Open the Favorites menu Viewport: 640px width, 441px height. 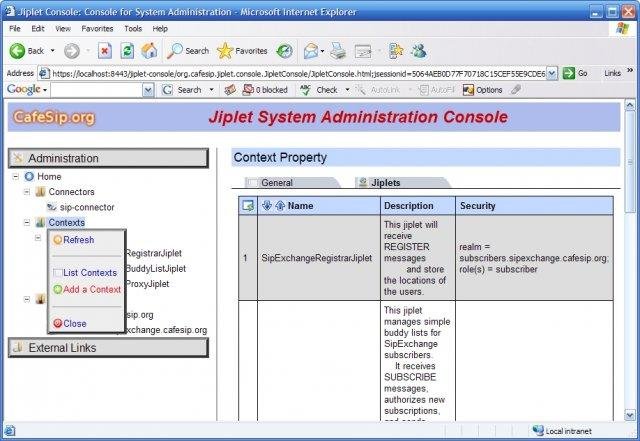pos(97,29)
